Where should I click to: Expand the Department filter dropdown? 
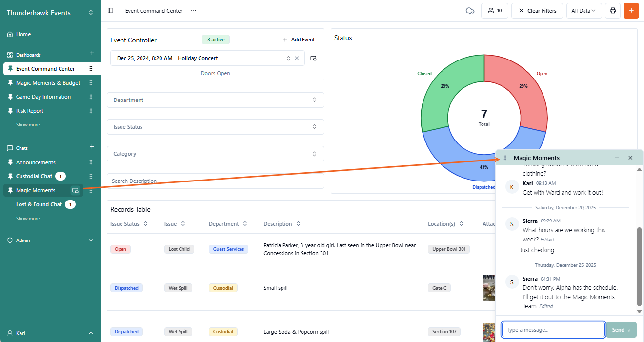215,100
